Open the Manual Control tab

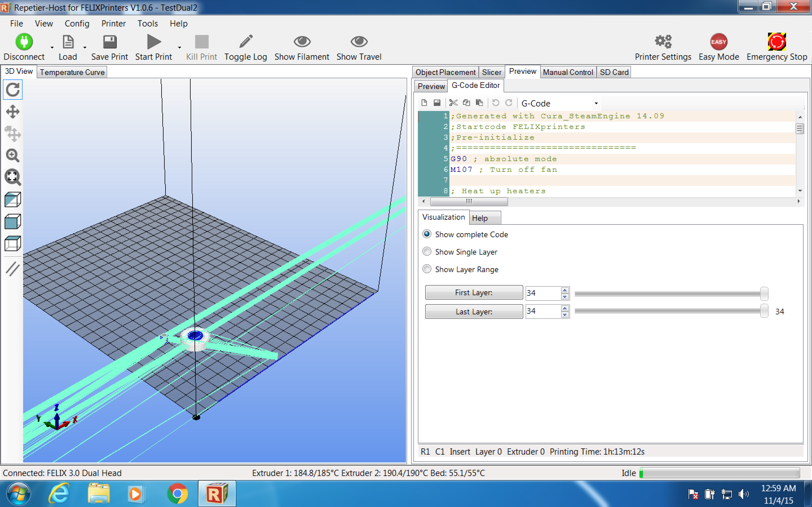coord(568,72)
